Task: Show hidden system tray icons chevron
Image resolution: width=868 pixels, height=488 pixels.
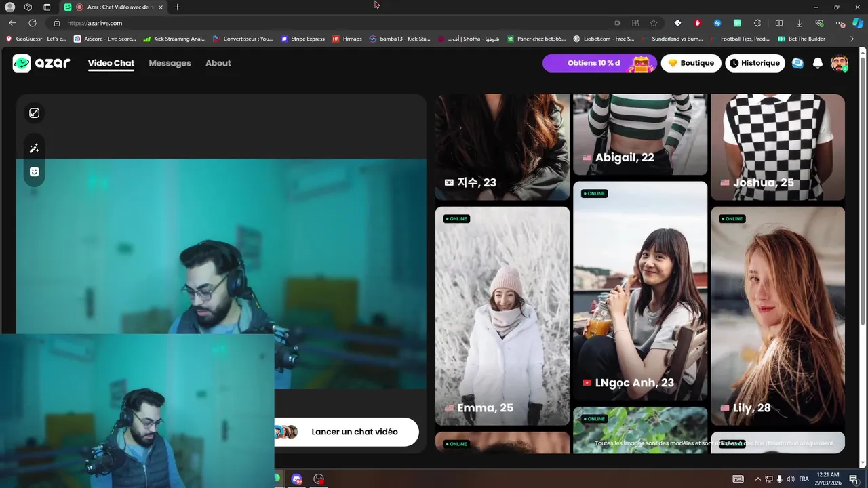Action: point(758,479)
